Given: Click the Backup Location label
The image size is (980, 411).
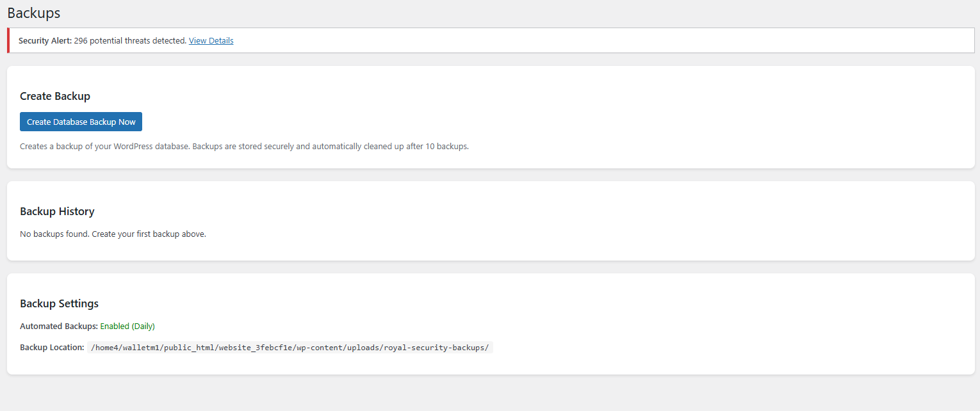Looking at the screenshot, I should pos(51,347).
